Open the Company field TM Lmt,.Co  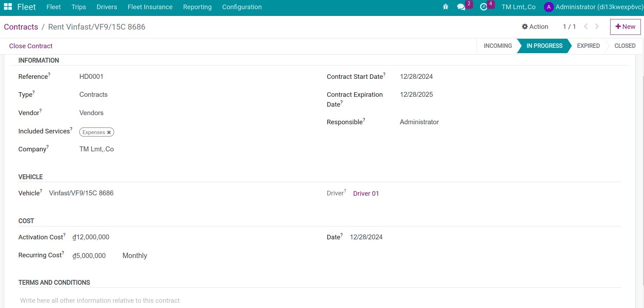(x=97, y=149)
